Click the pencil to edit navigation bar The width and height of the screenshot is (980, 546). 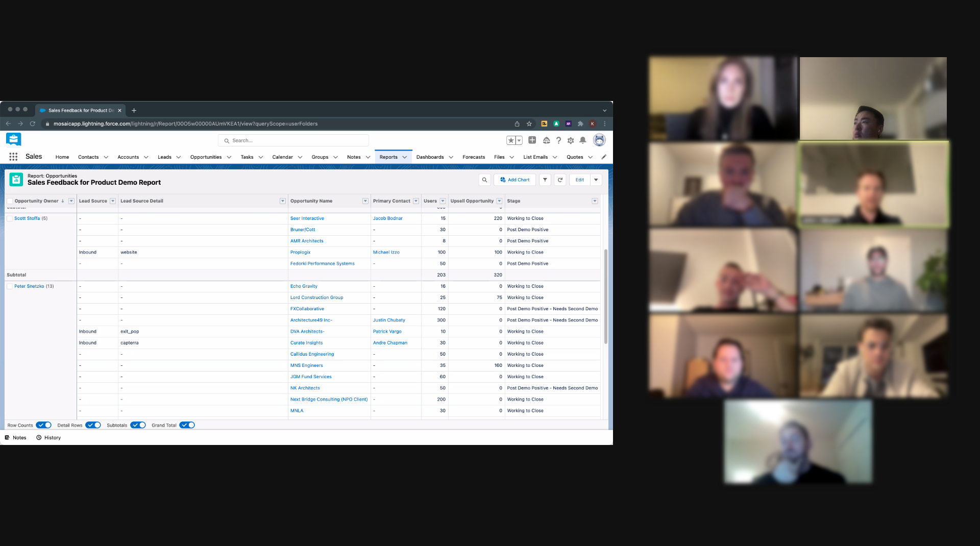click(604, 157)
